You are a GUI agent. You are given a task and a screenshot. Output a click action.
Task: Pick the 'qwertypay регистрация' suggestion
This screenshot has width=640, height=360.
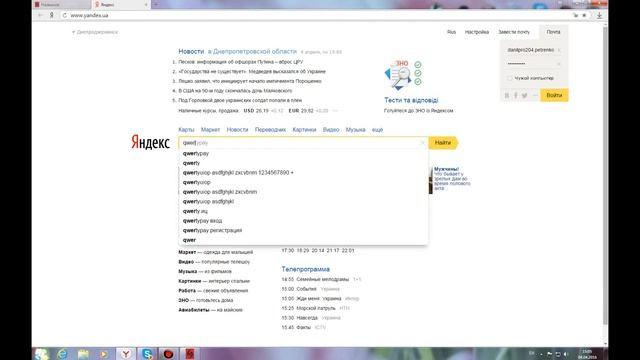(x=303, y=231)
